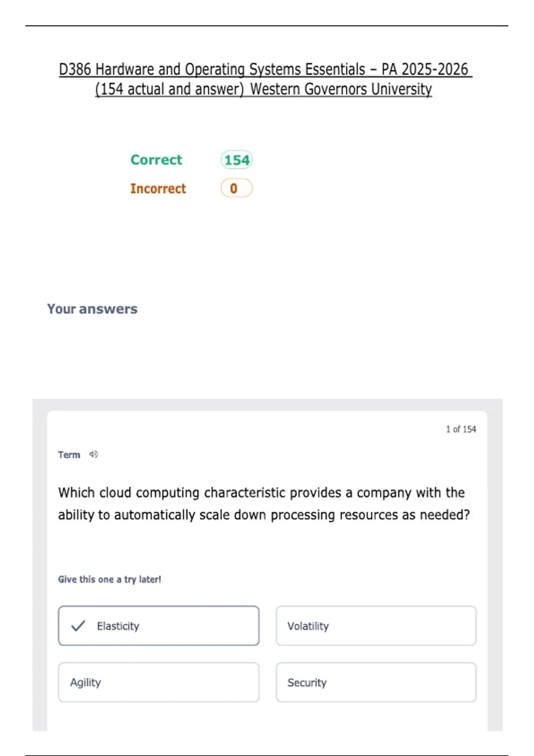Pick the Elasticity answer choice
The image size is (534, 756).
click(x=158, y=626)
